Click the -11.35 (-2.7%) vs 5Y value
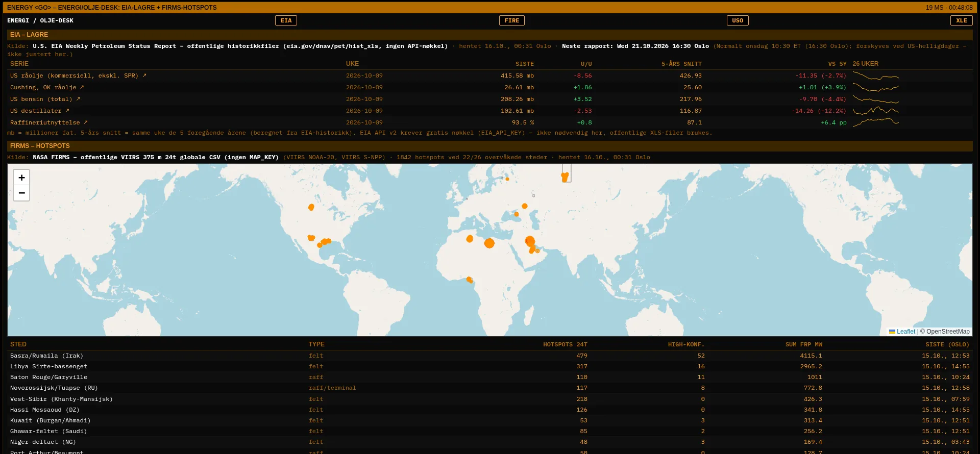Image resolution: width=980 pixels, height=454 pixels. pyautogui.click(x=821, y=75)
